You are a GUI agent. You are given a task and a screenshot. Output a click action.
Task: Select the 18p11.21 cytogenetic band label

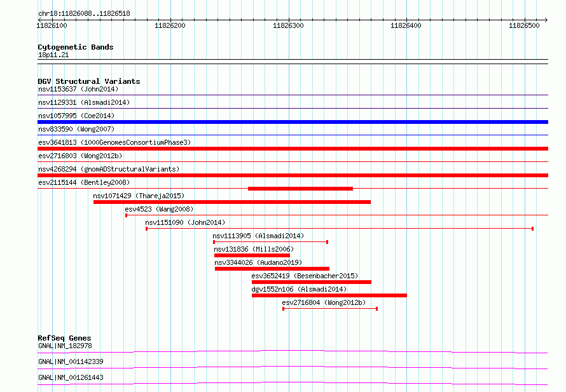tap(53, 55)
